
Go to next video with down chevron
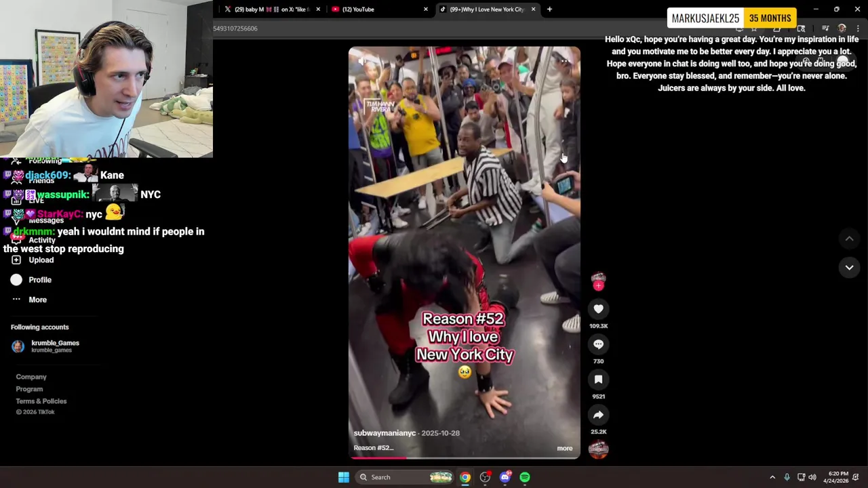(x=849, y=268)
